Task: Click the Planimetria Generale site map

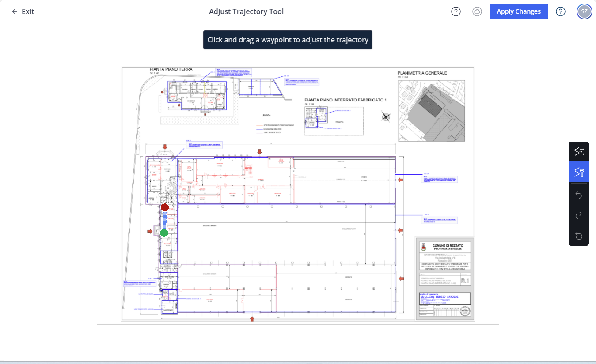Action: [431, 110]
